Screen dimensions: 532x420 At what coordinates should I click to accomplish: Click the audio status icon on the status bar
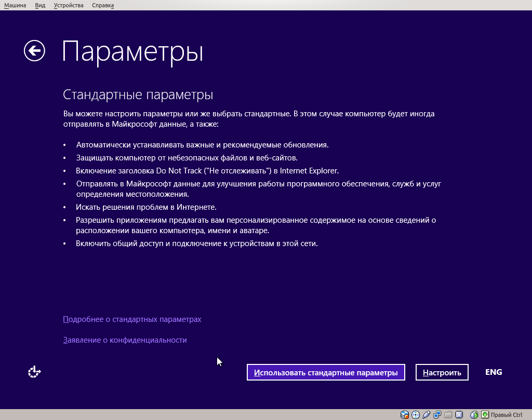pos(425,415)
